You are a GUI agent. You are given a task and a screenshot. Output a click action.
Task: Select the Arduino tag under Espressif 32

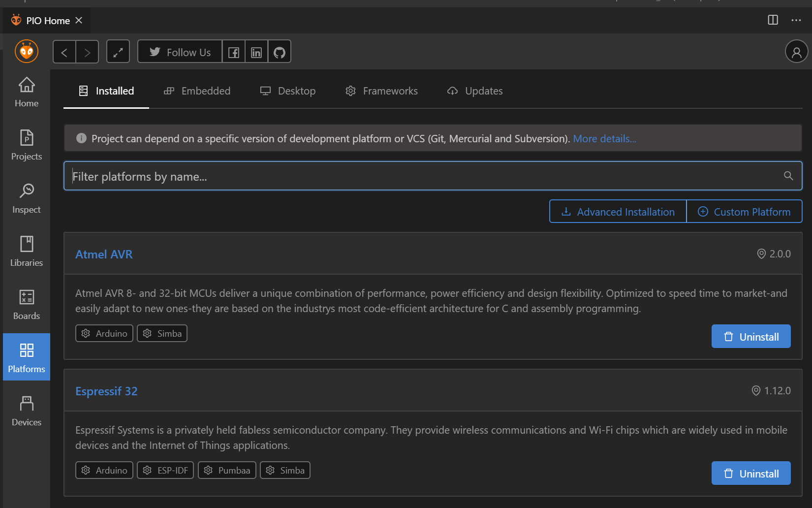click(x=104, y=470)
